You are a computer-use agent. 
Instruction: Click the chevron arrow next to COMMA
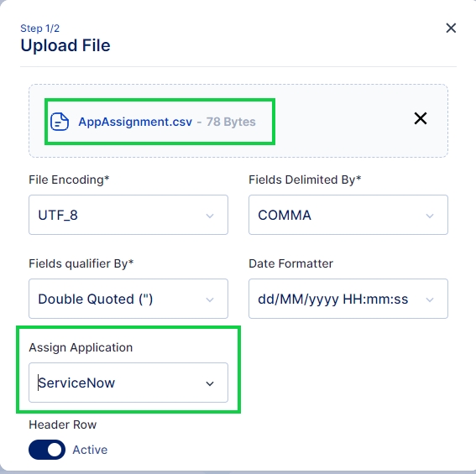tap(430, 216)
